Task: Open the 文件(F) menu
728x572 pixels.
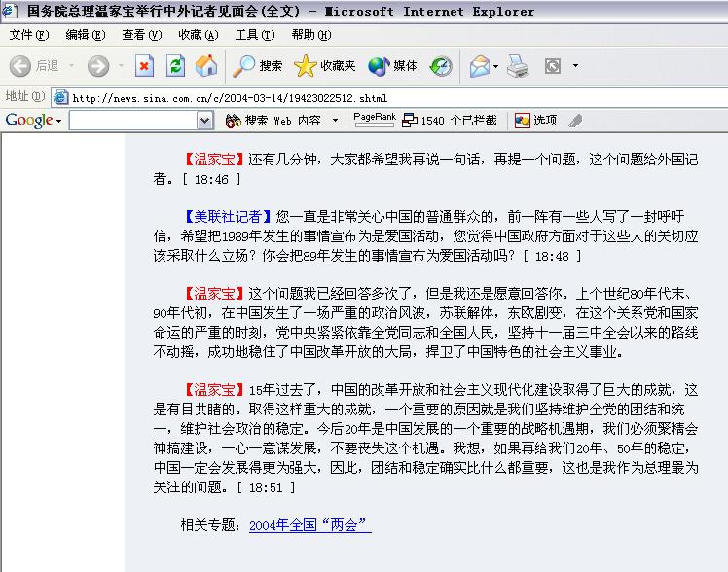Action: 29,35
